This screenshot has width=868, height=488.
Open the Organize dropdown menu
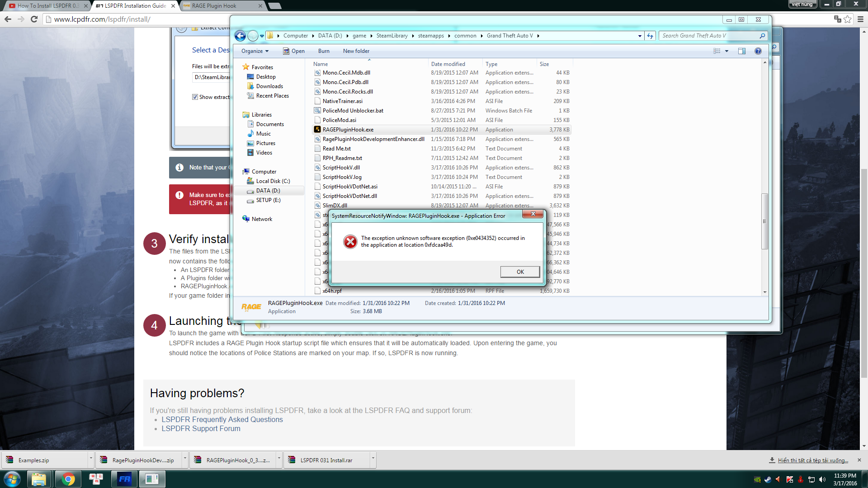[x=255, y=51]
